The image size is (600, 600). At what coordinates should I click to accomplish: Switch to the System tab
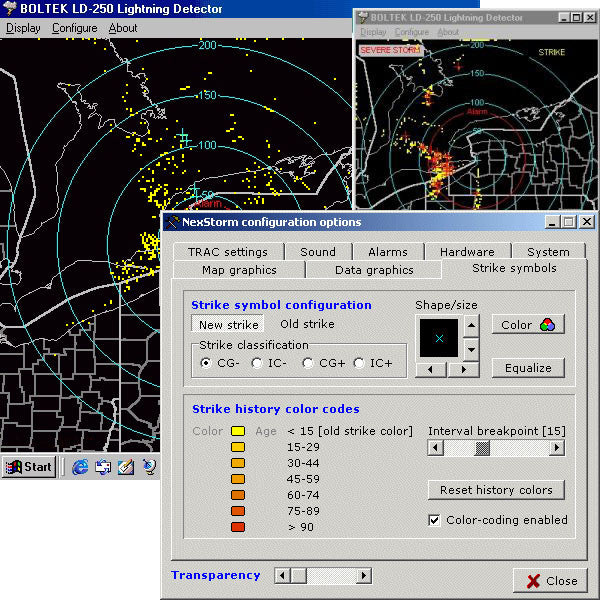coord(548,252)
